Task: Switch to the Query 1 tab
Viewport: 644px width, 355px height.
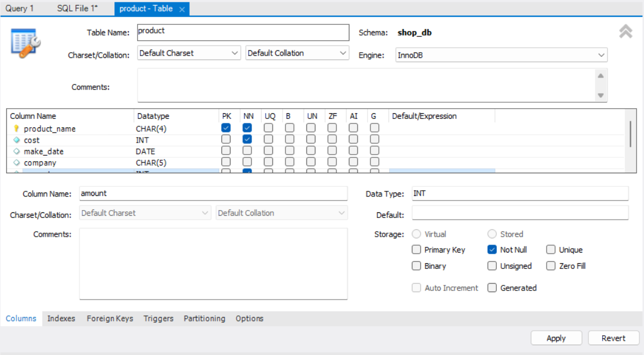Action: click(19, 8)
